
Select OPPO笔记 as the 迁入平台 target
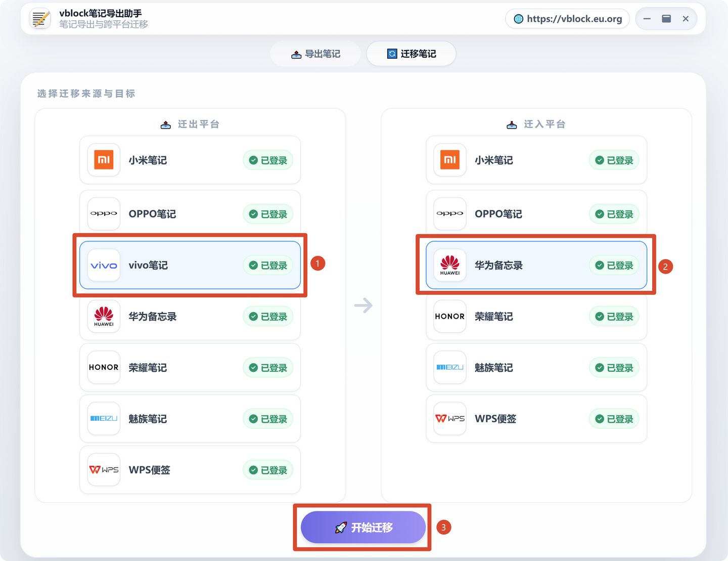536,213
